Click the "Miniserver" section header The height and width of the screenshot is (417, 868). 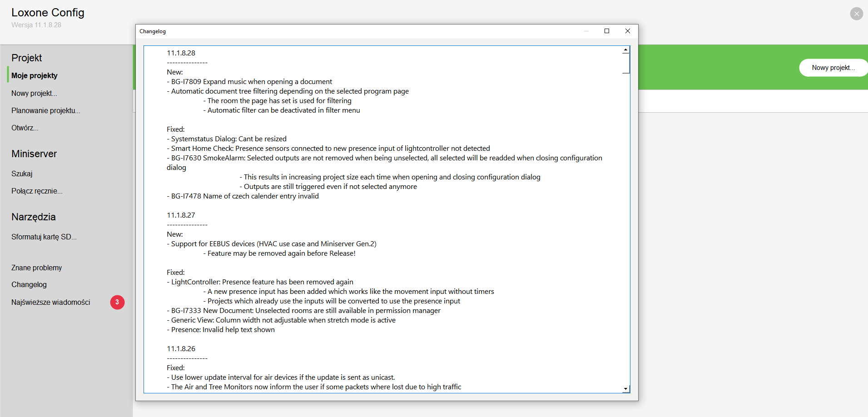tap(34, 154)
